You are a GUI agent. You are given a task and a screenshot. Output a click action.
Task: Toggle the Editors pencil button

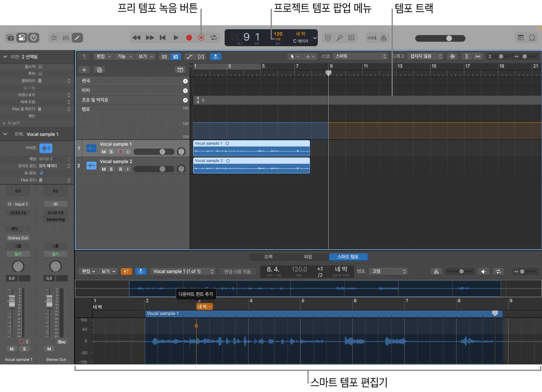[77, 38]
